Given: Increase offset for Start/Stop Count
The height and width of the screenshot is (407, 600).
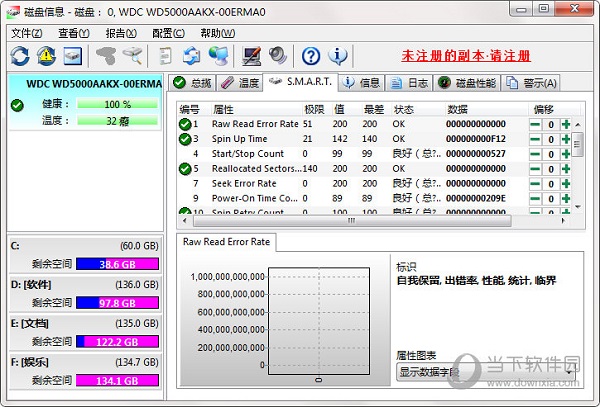Looking at the screenshot, I should pos(566,154).
